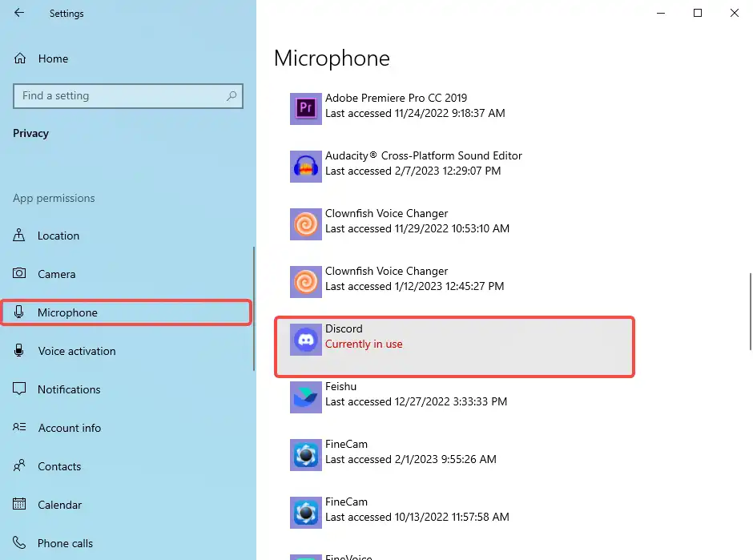Screen dimensions: 753x560
Task: Click Audacity Last accessed 2/7/2023 timestamp
Action: [x=413, y=171]
